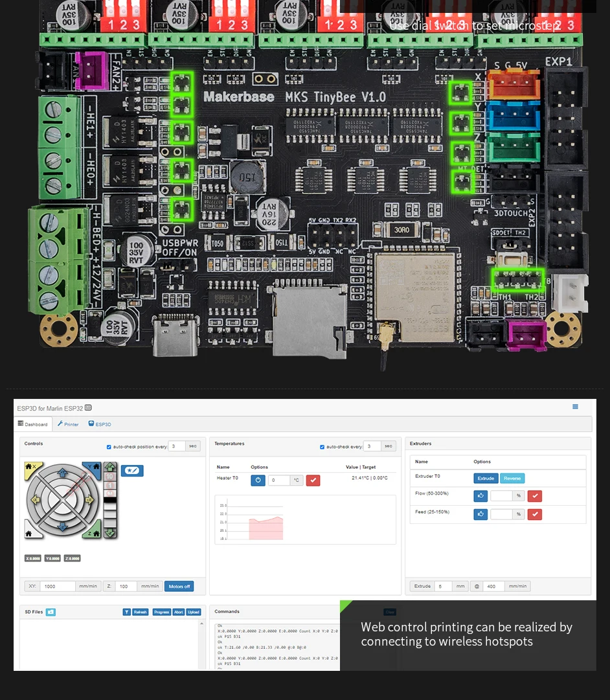610x700 pixels.
Task: Click the SD Files new folder icon
Action: [x=51, y=612]
